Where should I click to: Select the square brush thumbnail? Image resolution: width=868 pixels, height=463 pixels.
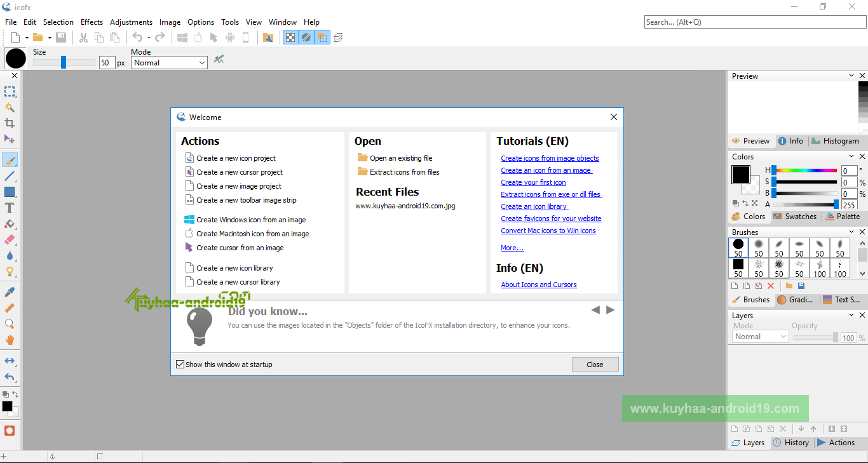738,268
